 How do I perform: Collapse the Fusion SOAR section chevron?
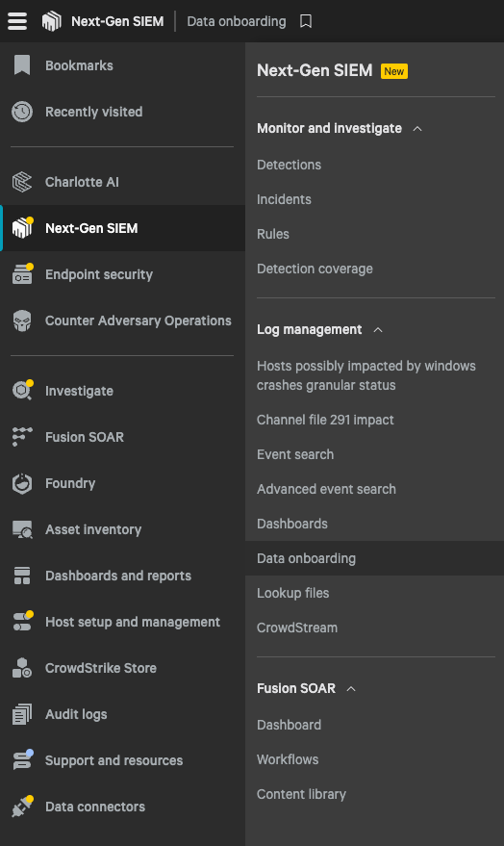[351, 688]
